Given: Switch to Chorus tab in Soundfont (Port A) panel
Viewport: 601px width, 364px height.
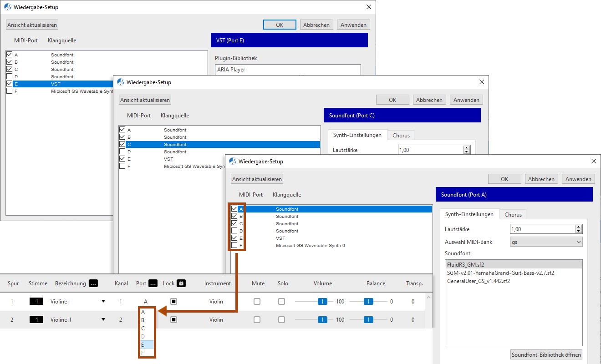Looking at the screenshot, I should [513, 214].
